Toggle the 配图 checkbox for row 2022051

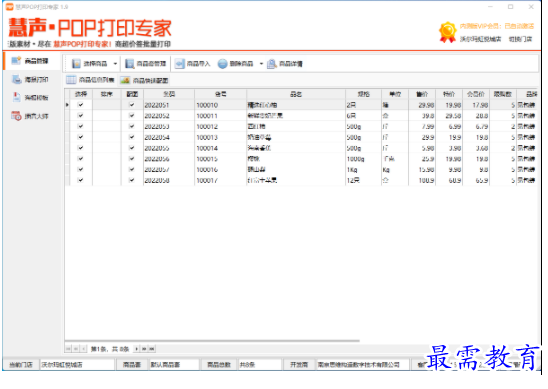[132, 105]
